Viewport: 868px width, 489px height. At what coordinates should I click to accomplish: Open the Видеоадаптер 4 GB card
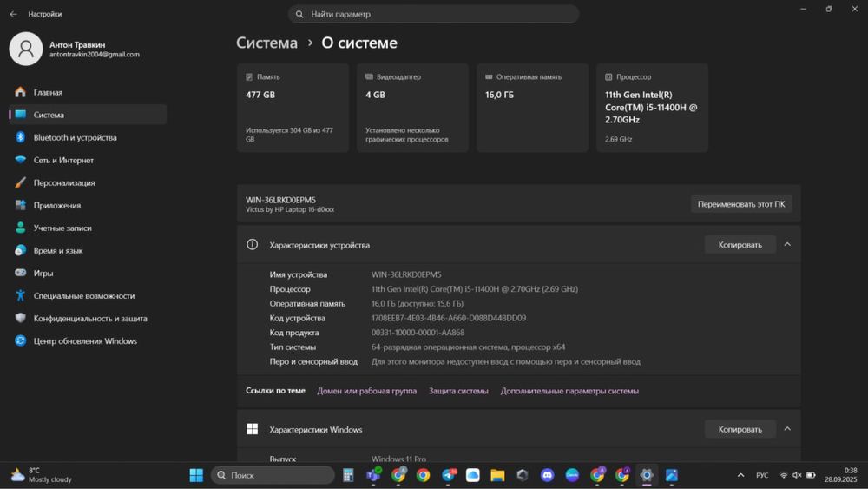412,108
